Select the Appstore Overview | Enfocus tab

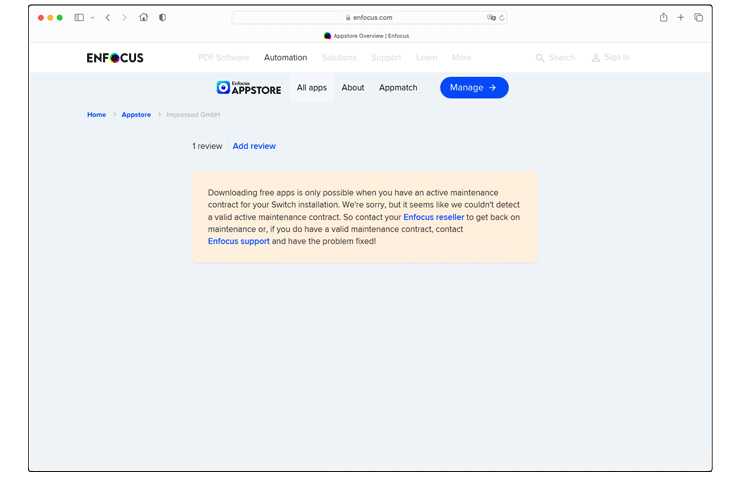tap(366, 36)
